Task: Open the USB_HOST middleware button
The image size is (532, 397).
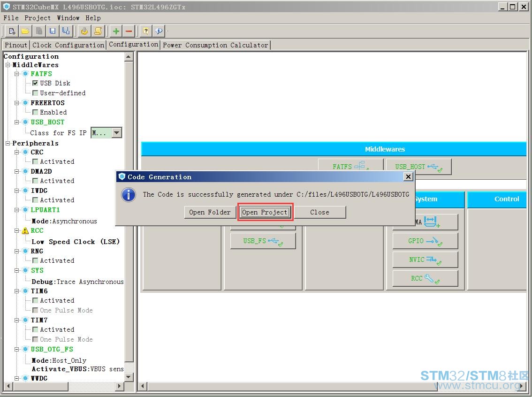Action: (x=418, y=167)
